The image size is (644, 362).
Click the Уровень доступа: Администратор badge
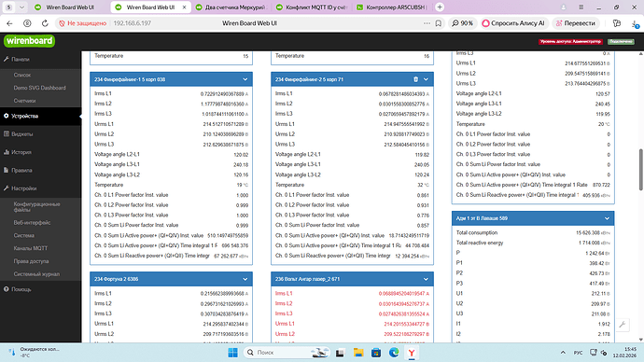pos(570,41)
